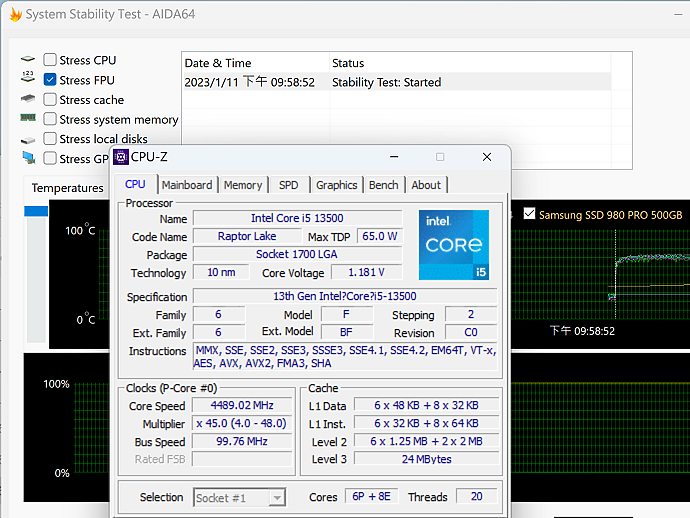This screenshot has width=690, height=518.
Task: Tick the Stress local disks checkbox
Action: coord(50,139)
